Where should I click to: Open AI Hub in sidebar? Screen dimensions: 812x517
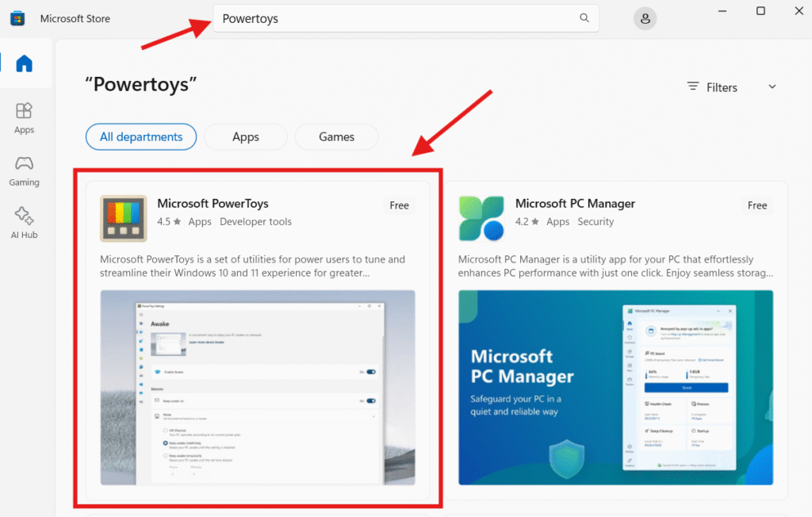(x=24, y=223)
